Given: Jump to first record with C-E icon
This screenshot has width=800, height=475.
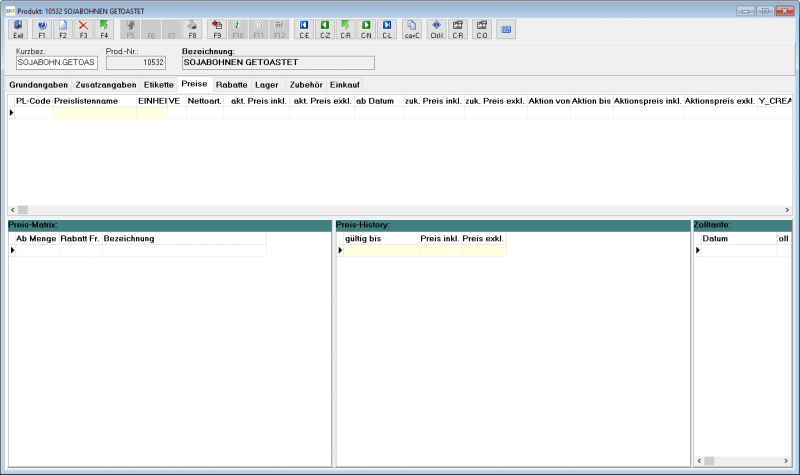Looking at the screenshot, I should [304, 29].
